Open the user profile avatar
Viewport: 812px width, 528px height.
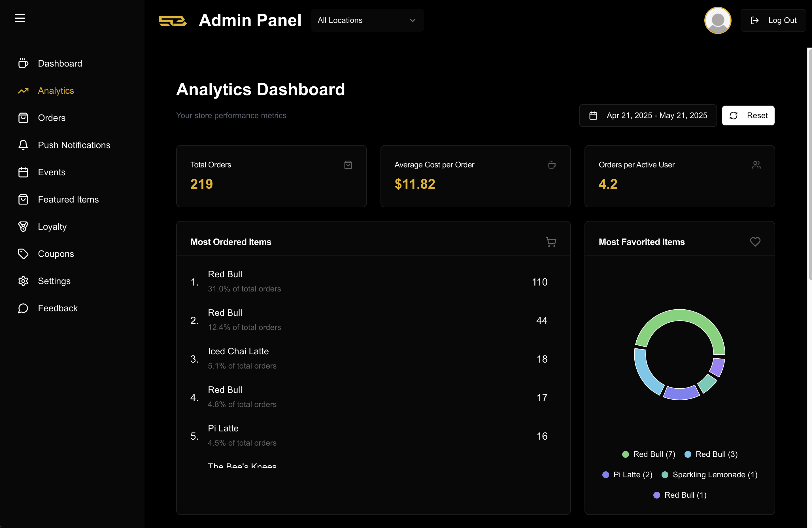(717, 20)
